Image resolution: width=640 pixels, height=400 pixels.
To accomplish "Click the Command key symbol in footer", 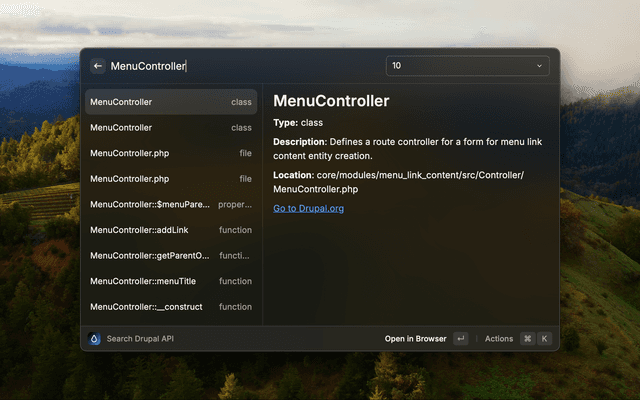I will click(527, 339).
